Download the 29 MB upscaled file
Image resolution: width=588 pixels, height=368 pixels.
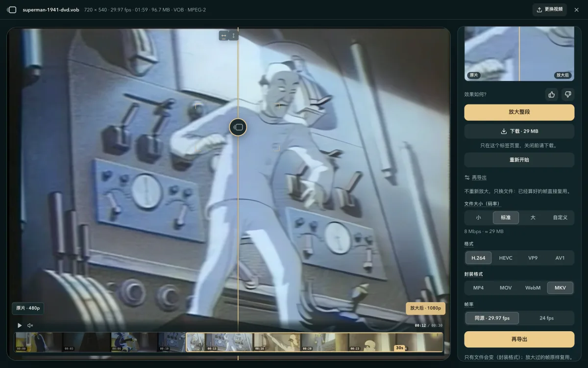coord(519,131)
